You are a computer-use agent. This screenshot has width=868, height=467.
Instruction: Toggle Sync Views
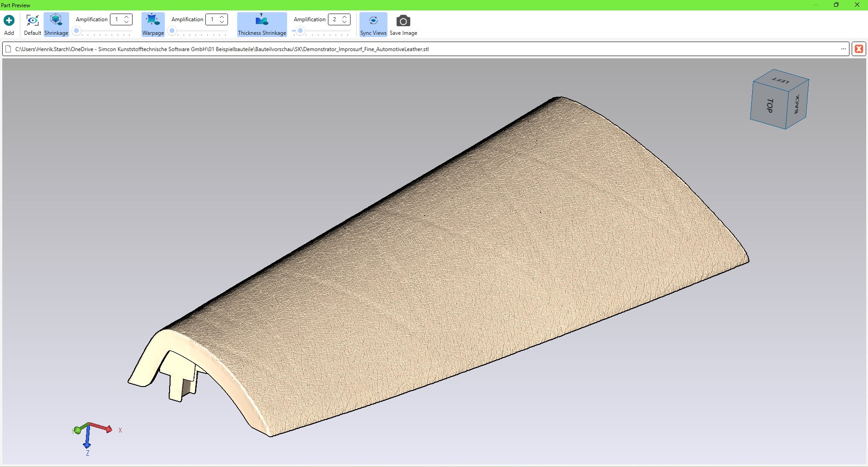[373, 25]
